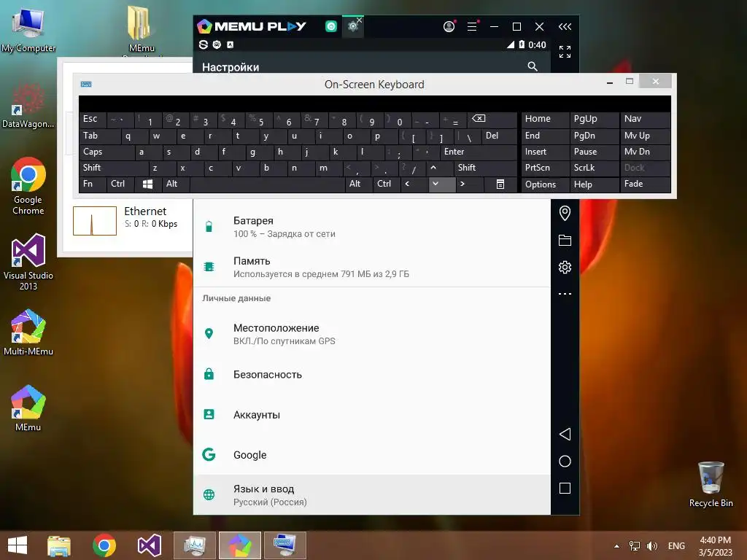The image size is (747, 560).
Task: Toggle Fade key on On-Screen Keyboard
Action: 645,184
